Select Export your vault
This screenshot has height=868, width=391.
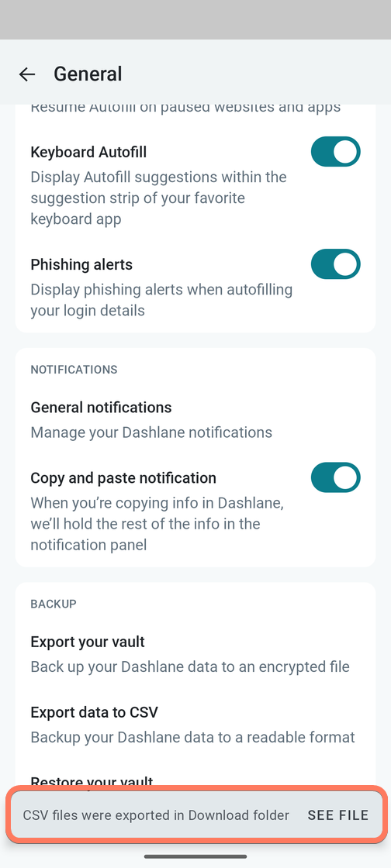click(195, 654)
